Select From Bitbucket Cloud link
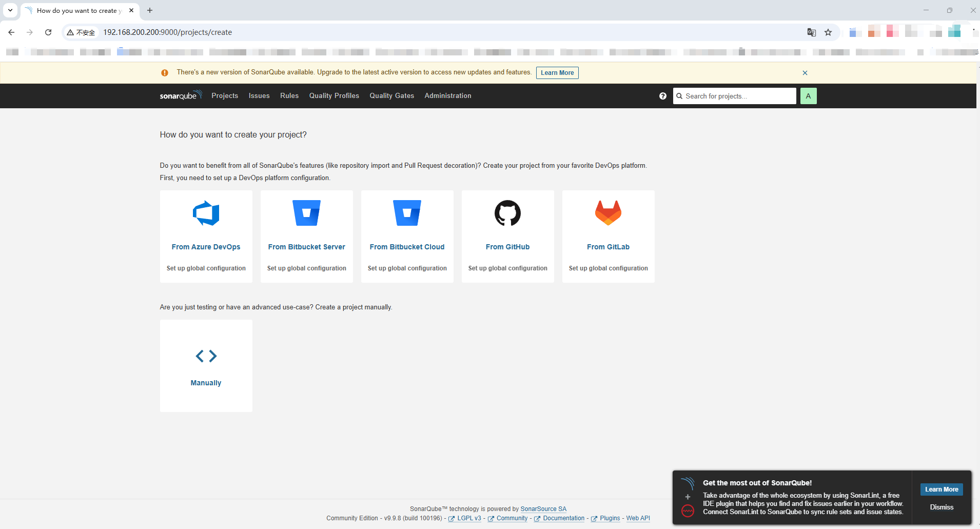 point(407,247)
